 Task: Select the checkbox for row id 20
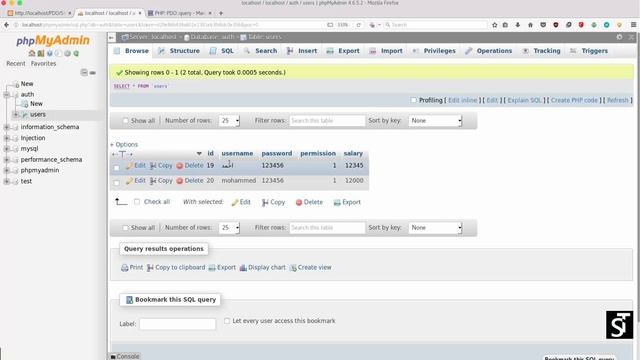coord(116,182)
